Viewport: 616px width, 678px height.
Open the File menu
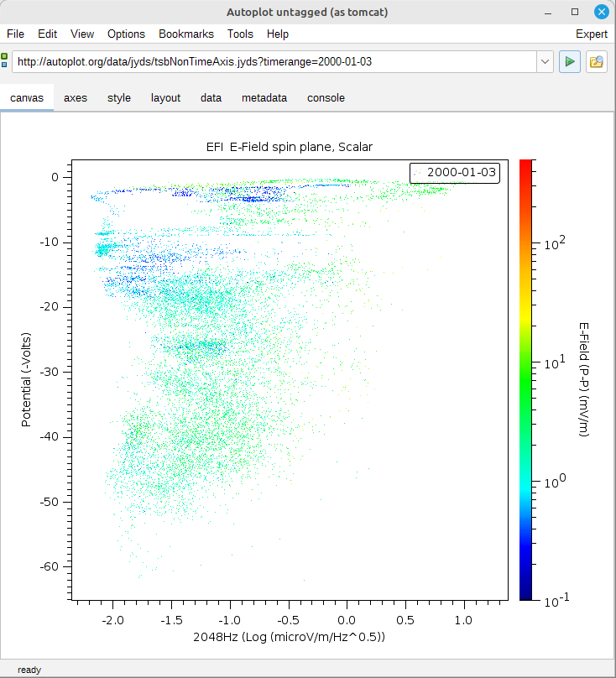[x=16, y=34]
